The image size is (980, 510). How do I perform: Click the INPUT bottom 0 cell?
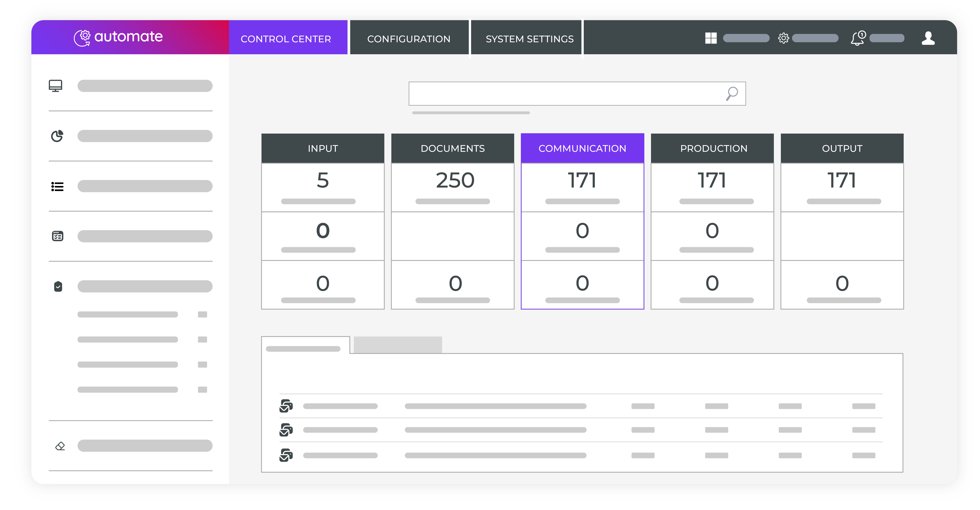(x=323, y=285)
